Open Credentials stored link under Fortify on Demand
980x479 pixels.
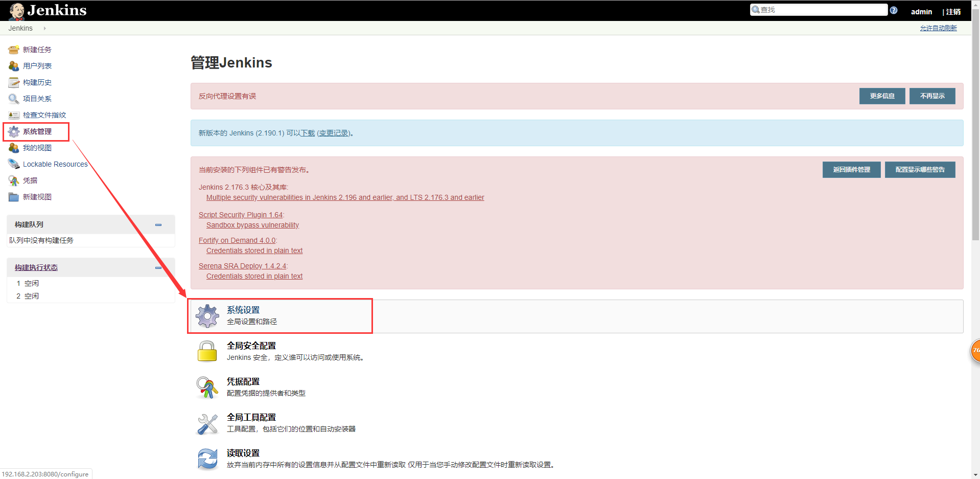click(254, 250)
